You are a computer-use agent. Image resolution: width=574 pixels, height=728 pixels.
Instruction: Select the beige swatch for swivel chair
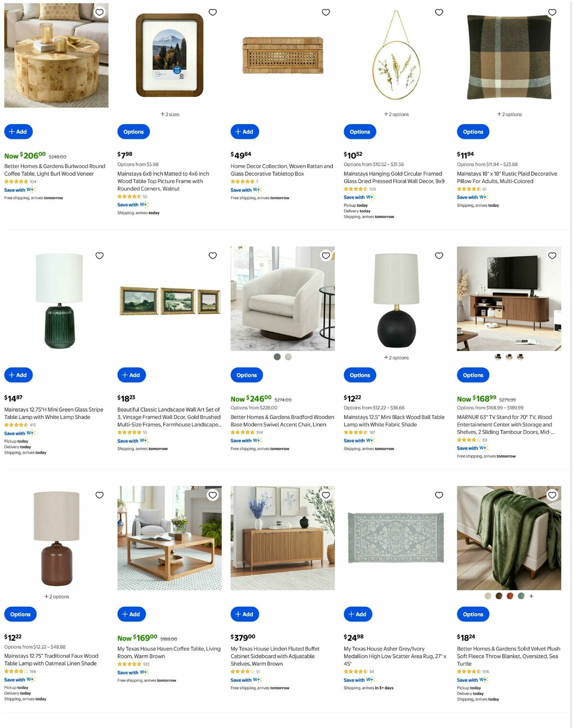(x=288, y=357)
